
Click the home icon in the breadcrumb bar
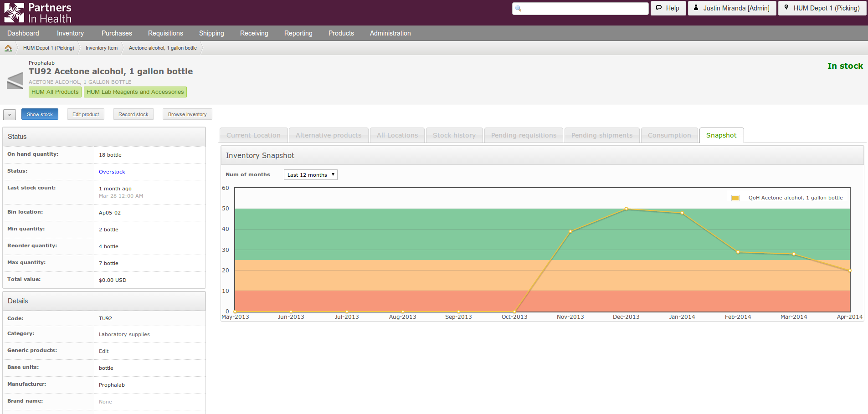coord(8,48)
